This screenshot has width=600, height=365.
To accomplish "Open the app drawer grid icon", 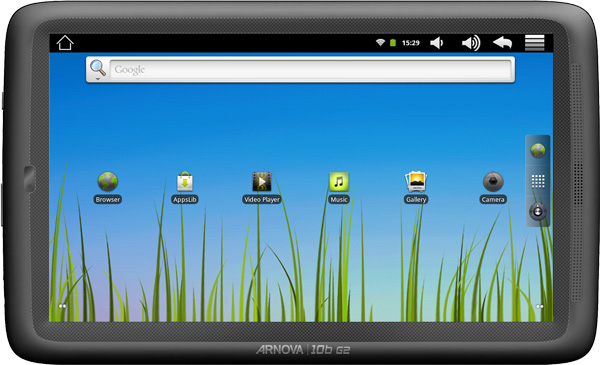I will [x=538, y=181].
